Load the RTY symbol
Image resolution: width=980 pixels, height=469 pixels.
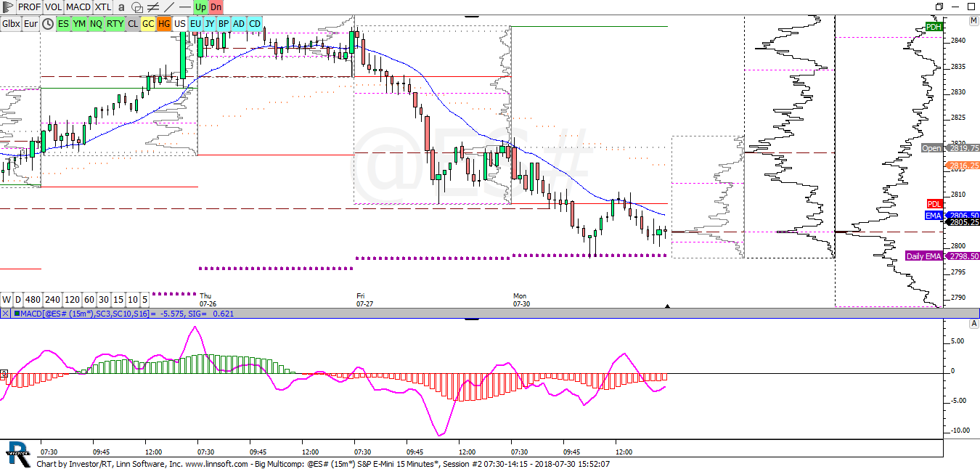[115, 23]
